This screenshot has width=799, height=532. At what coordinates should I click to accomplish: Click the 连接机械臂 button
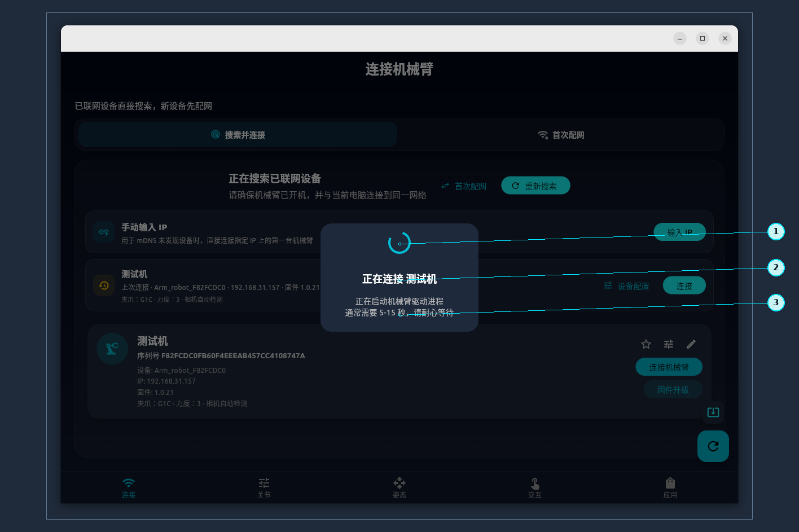pyautogui.click(x=669, y=367)
